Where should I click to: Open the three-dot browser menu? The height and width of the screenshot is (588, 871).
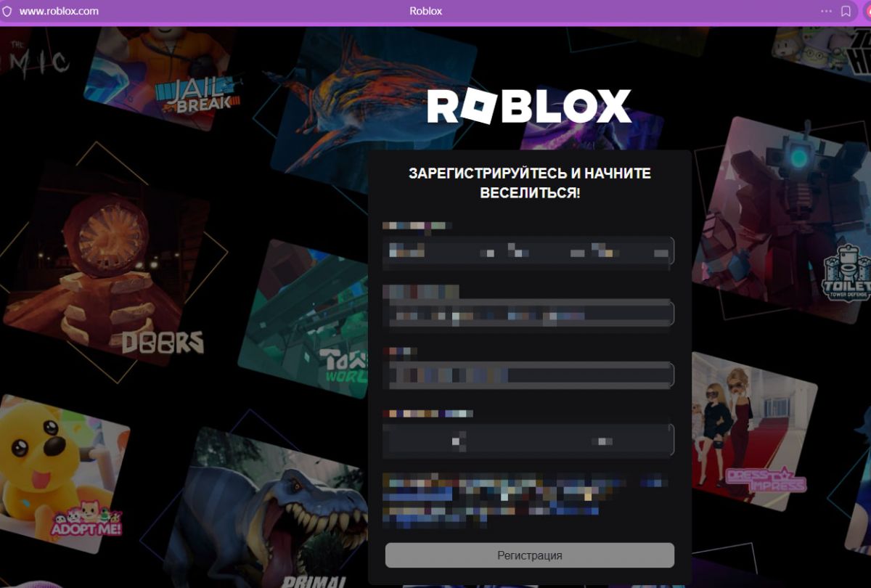pos(826,11)
